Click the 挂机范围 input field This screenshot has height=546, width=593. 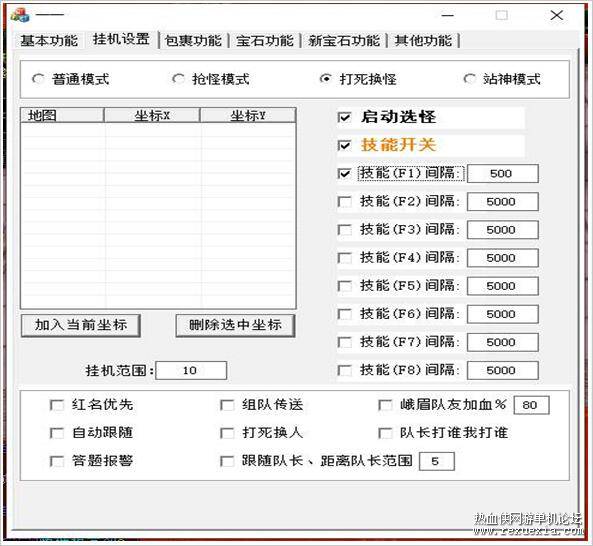[x=191, y=370]
